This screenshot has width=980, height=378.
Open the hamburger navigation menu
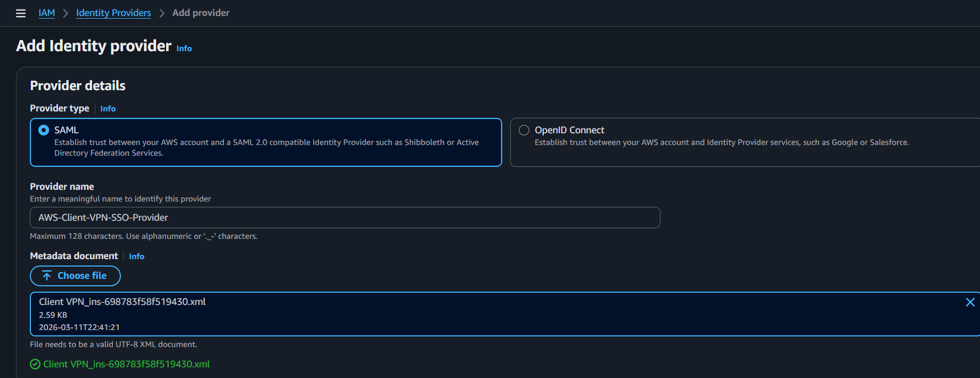point(21,13)
